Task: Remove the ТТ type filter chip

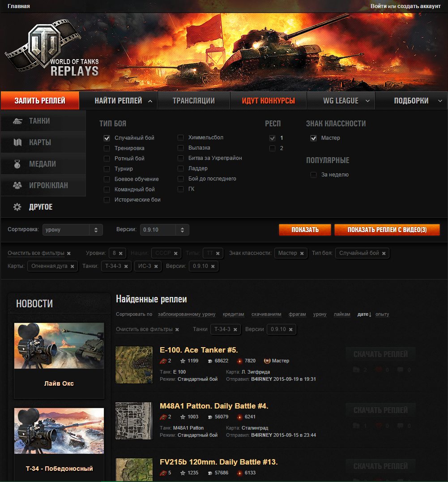Action: click(x=218, y=253)
